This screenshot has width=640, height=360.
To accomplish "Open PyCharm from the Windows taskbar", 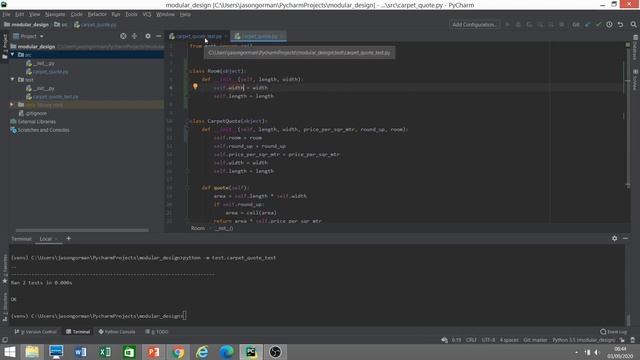I will [251, 352].
